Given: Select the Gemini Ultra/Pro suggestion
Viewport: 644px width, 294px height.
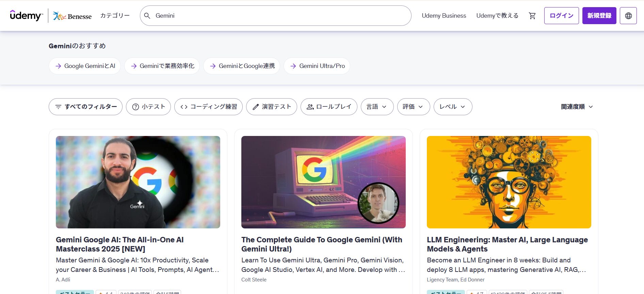Looking at the screenshot, I should pyautogui.click(x=317, y=66).
